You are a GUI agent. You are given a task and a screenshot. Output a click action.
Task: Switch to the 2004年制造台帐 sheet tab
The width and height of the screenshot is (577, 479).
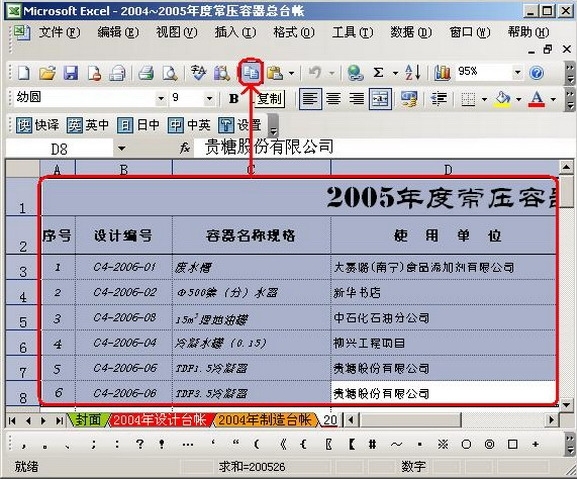(265, 420)
